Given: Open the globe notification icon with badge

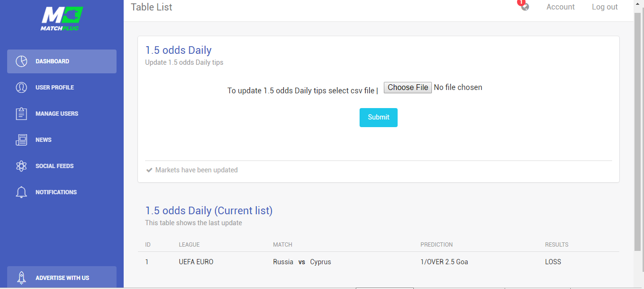Looking at the screenshot, I should click(524, 6).
